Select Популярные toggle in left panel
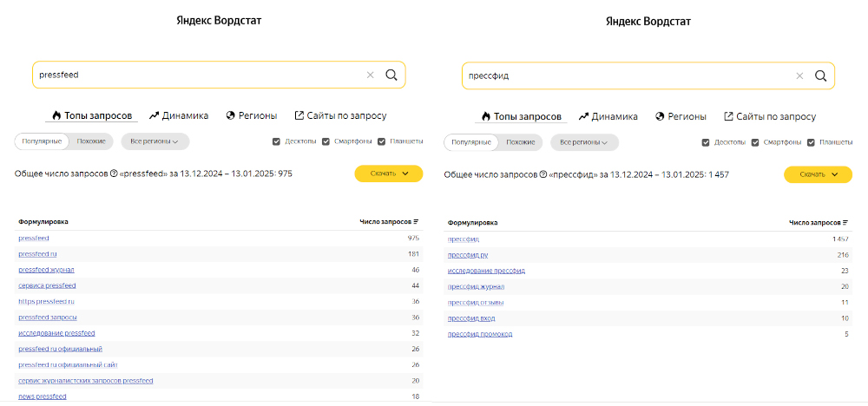This screenshot has width=868, height=406. [42, 141]
